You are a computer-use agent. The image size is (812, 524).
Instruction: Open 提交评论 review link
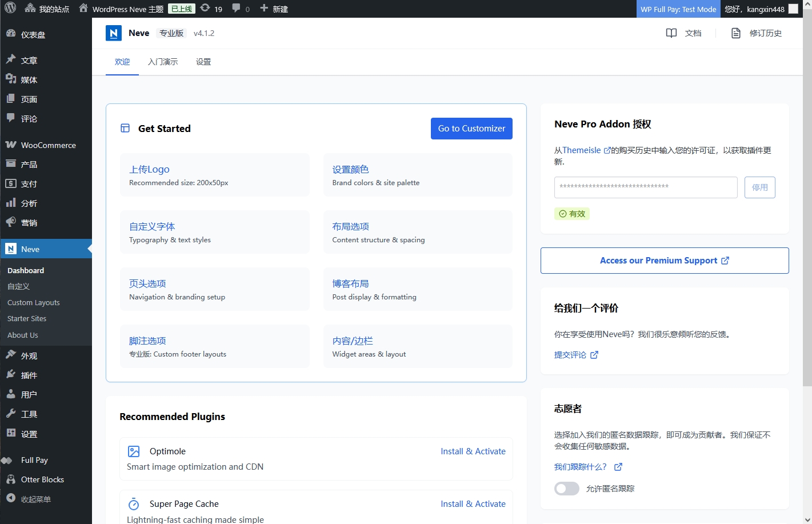click(x=576, y=355)
